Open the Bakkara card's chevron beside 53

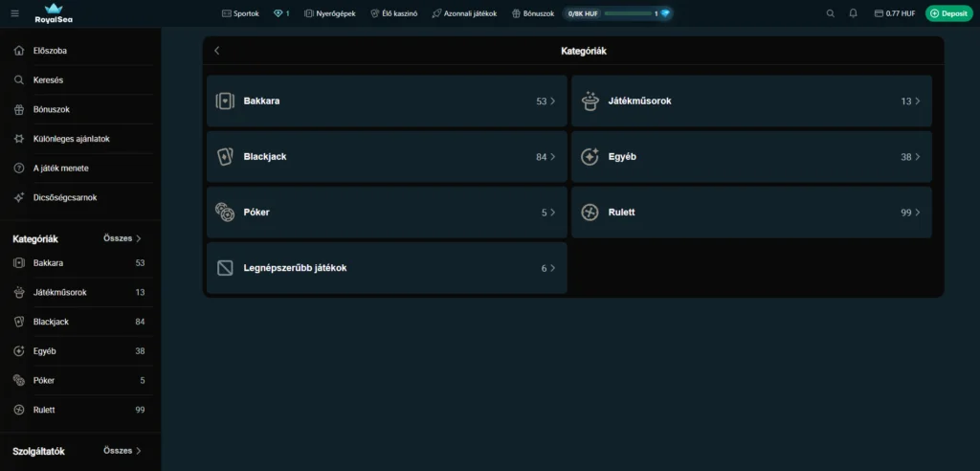(x=552, y=101)
